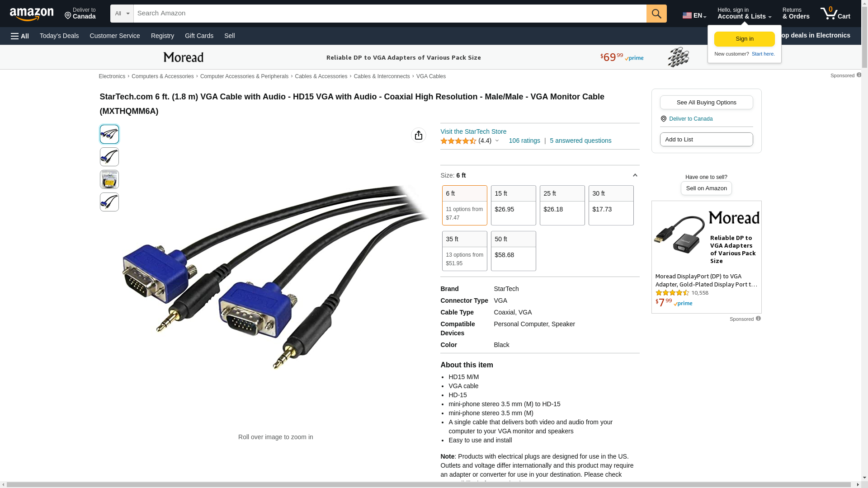Click the Deliver to Canada location icon

click(68, 16)
